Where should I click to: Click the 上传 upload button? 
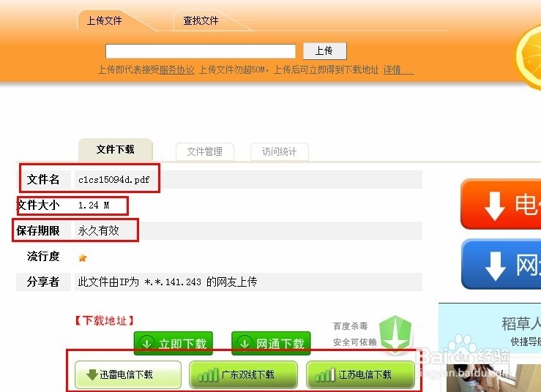coord(324,51)
